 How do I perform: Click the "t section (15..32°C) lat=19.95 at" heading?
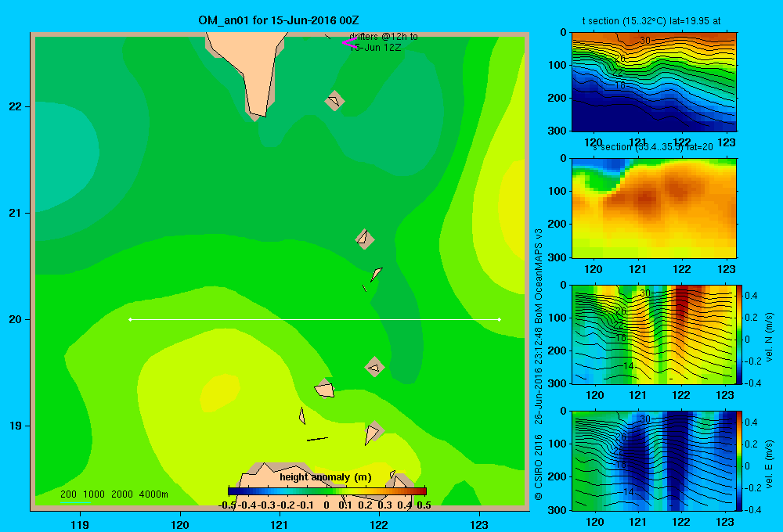tap(651, 21)
